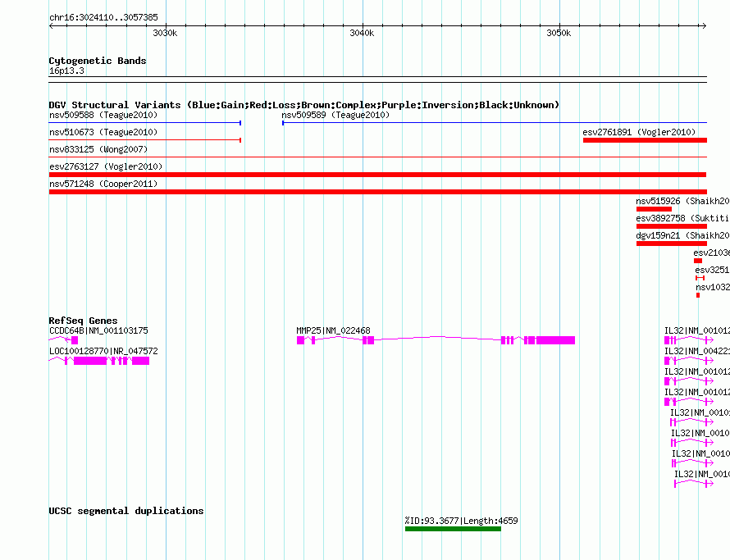Select the segmental duplication %ID:93.3677 label
The height and width of the screenshot is (560, 730).
point(461,521)
